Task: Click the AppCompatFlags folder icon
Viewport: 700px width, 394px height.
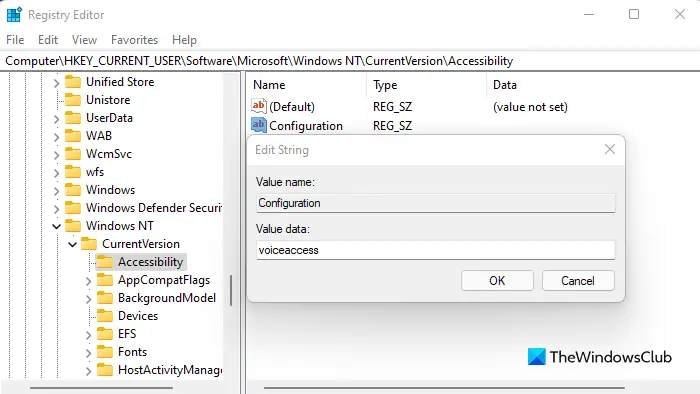Action: pyautogui.click(x=105, y=280)
